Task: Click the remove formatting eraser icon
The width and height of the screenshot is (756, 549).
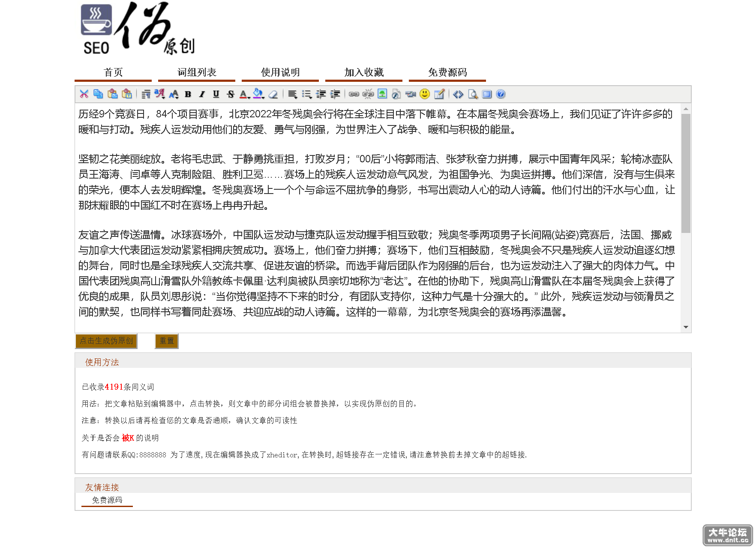Action: tap(273, 94)
